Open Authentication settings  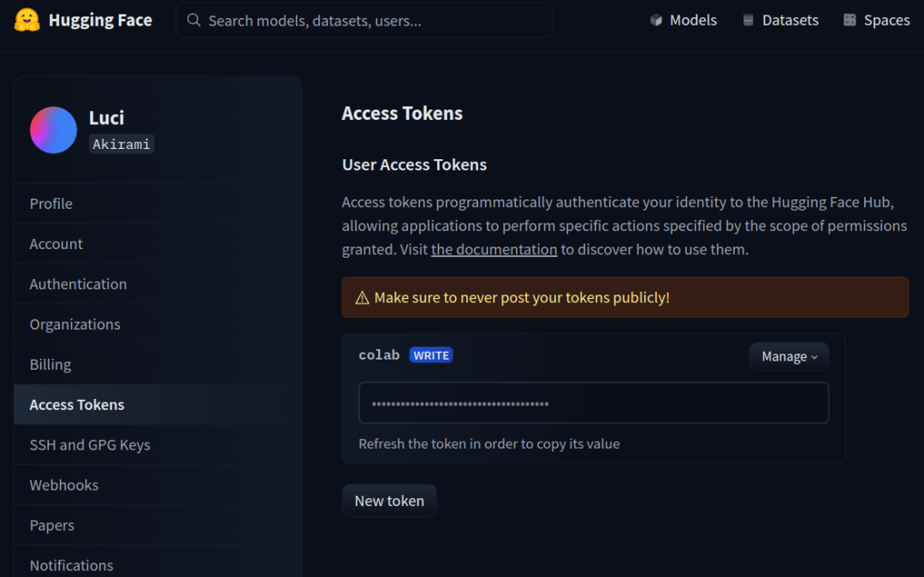click(x=78, y=284)
